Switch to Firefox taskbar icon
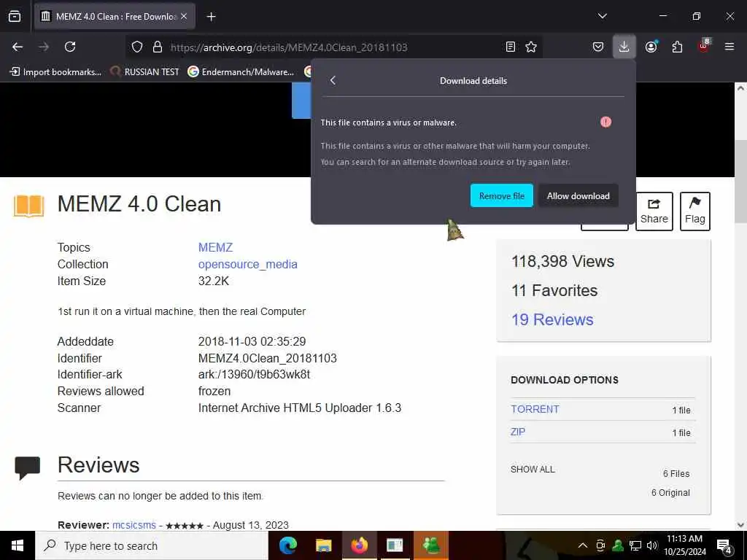The image size is (747, 560). (x=359, y=545)
